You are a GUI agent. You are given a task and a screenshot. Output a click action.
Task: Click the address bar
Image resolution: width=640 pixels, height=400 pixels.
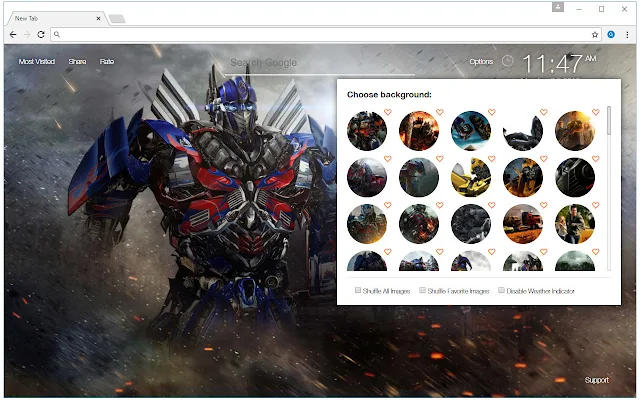click(326, 35)
